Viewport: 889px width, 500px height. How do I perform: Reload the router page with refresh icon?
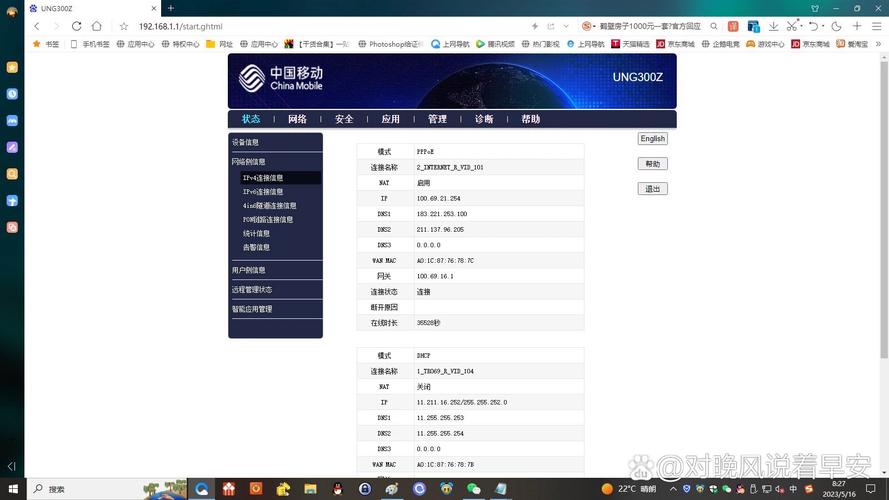[x=77, y=26]
